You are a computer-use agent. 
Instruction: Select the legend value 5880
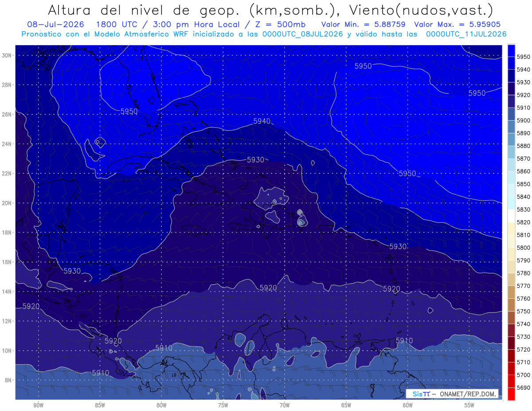click(524, 145)
